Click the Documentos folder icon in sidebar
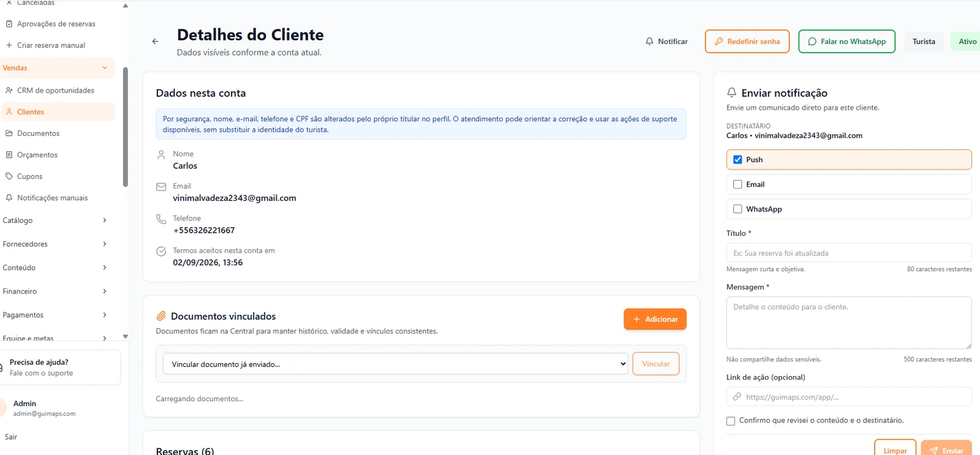980x455 pixels. [x=9, y=133]
